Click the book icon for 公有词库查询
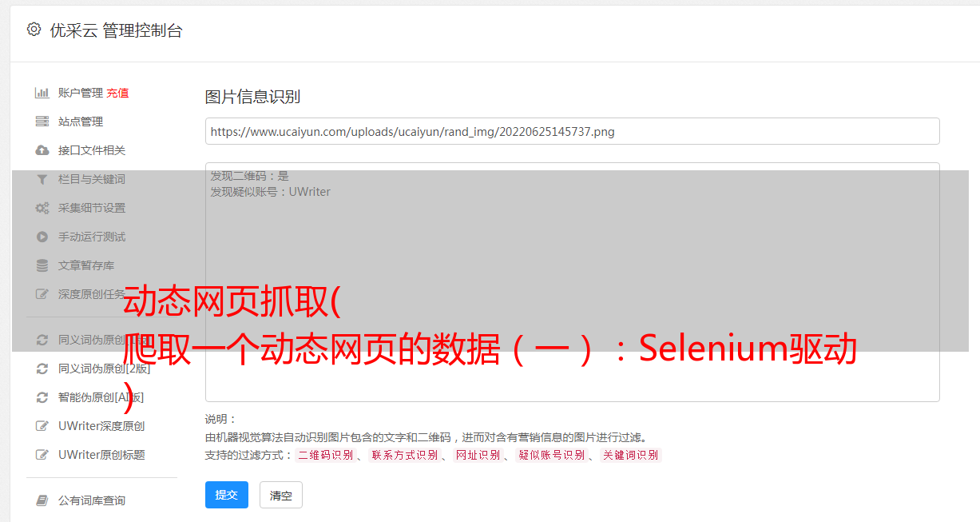The height and width of the screenshot is (522, 980). click(x=42, y=500)
